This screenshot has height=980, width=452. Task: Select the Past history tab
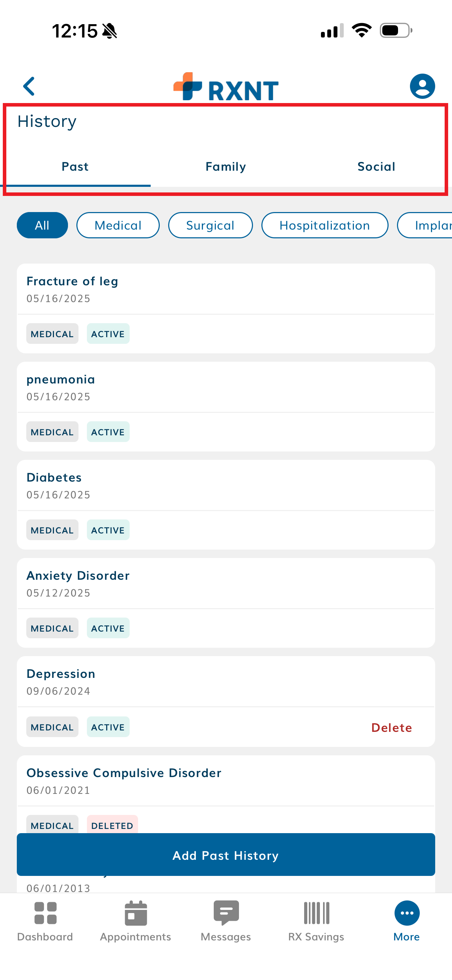(75, 166)
